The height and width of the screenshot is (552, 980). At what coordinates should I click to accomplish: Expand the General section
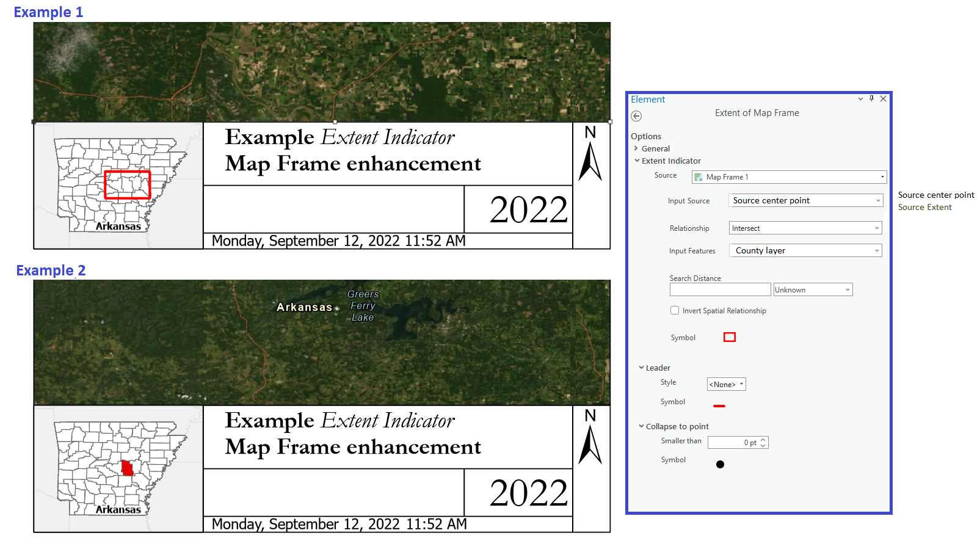636,148
